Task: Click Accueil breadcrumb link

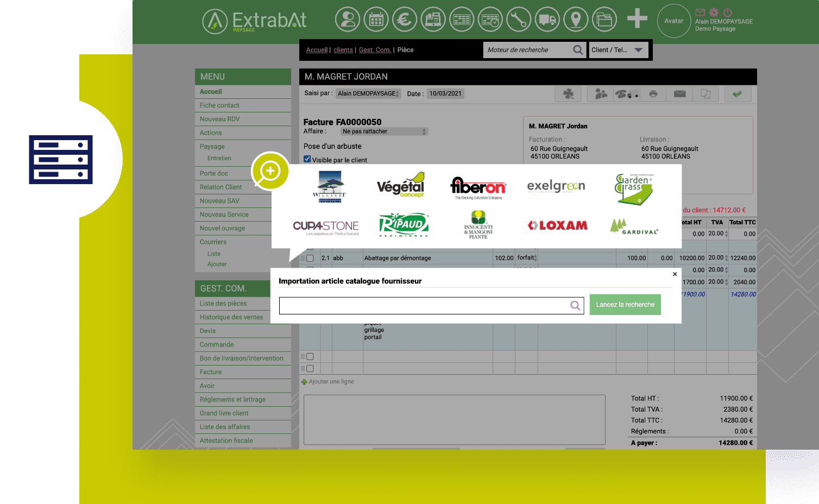Action: [x=317, y=50]
